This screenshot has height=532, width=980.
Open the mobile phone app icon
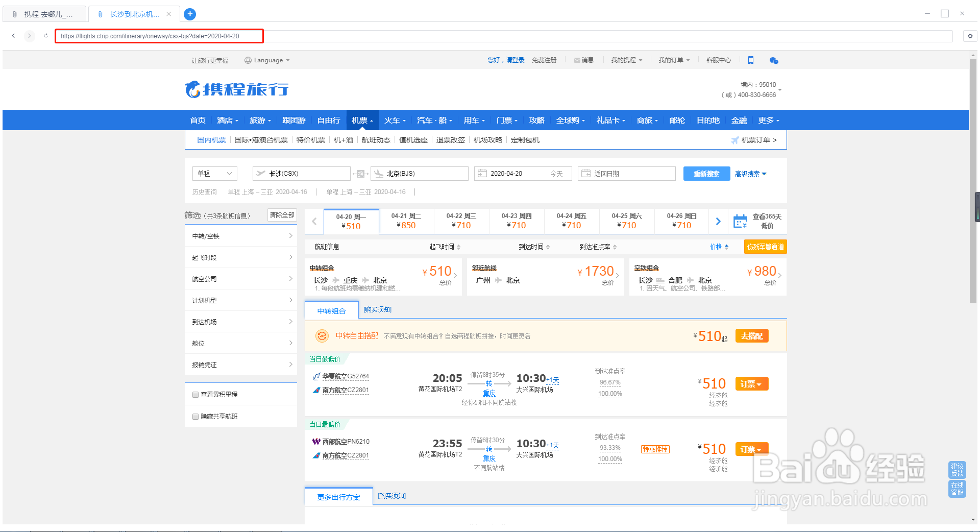751,60
